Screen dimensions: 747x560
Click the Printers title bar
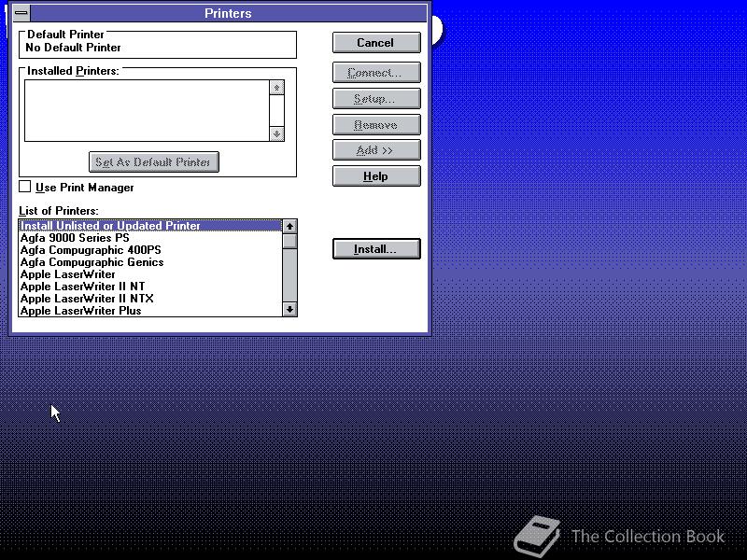coord(228,13)
